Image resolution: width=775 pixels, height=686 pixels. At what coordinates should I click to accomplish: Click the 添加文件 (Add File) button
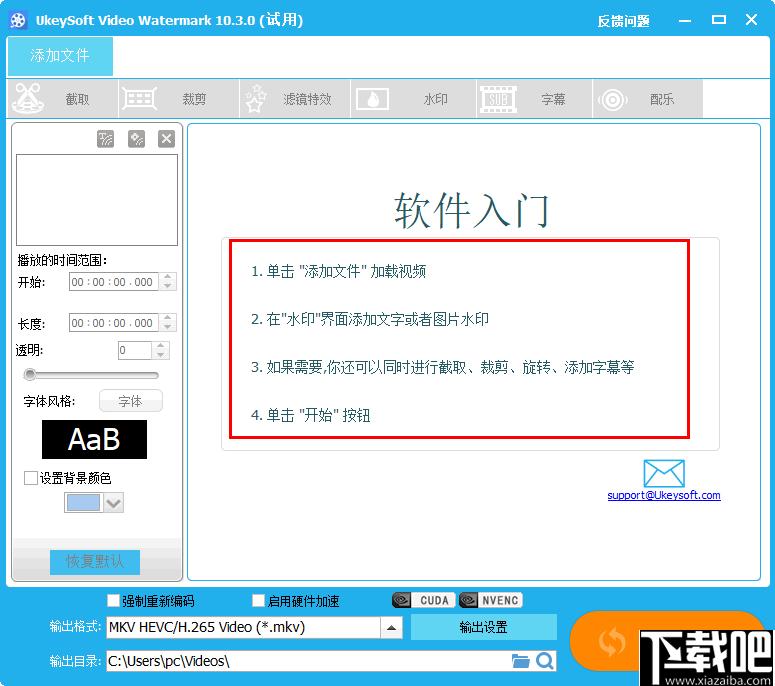[60, 56]
